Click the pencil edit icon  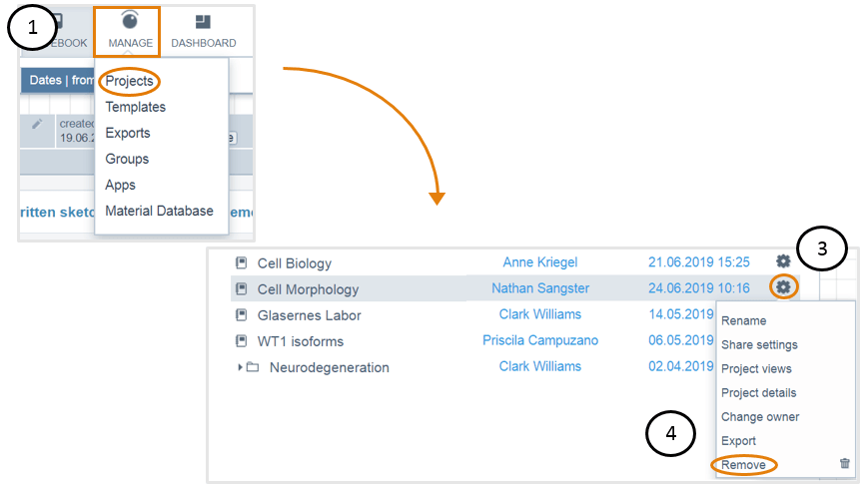point(37,124)
